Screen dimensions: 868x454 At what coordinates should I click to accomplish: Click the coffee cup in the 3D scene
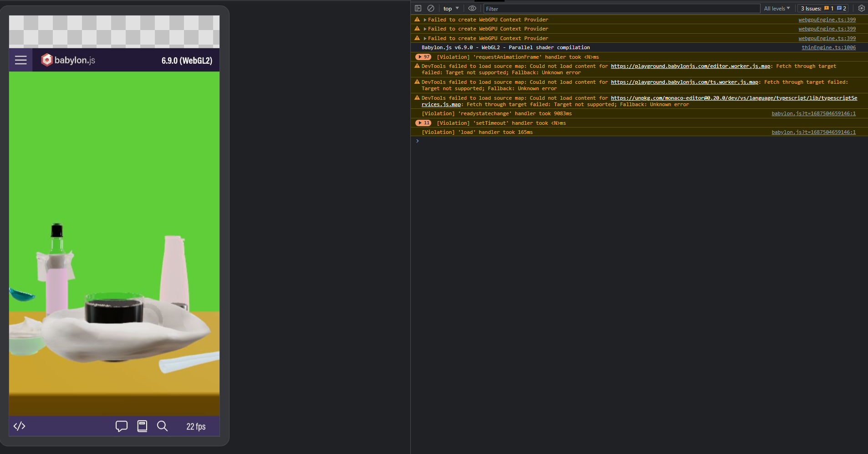pyautogui.click(x=115, y=308)
